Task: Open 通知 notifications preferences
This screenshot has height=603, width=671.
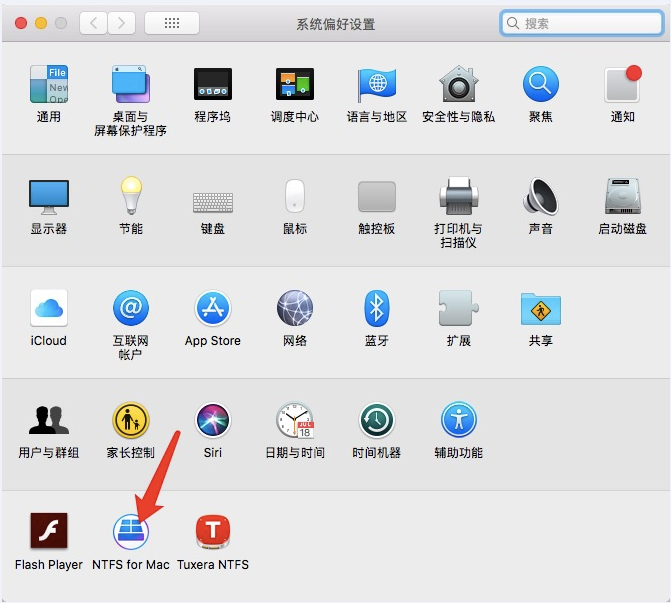Action: tap(622, 85)
